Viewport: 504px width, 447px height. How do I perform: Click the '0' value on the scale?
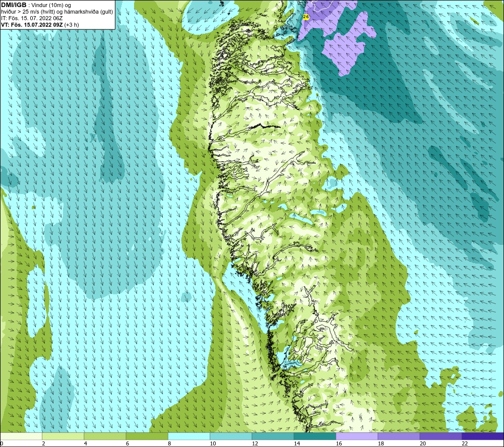coord(2,443)
